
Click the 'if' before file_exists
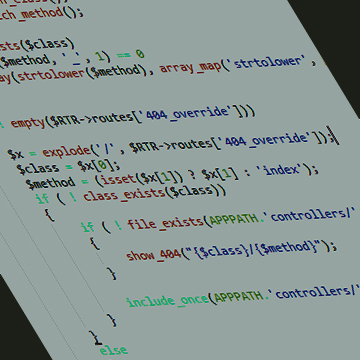coord(87,227)
